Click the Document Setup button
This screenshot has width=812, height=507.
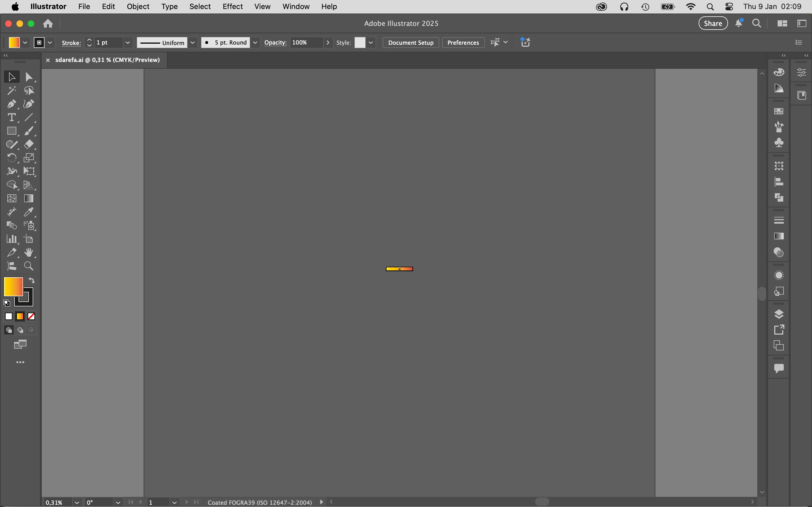click(411, 43)
